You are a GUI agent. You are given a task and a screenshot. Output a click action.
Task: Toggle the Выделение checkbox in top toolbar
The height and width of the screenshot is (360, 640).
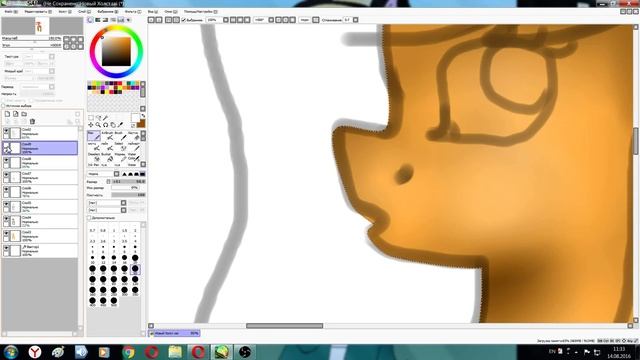coord(184,20)
